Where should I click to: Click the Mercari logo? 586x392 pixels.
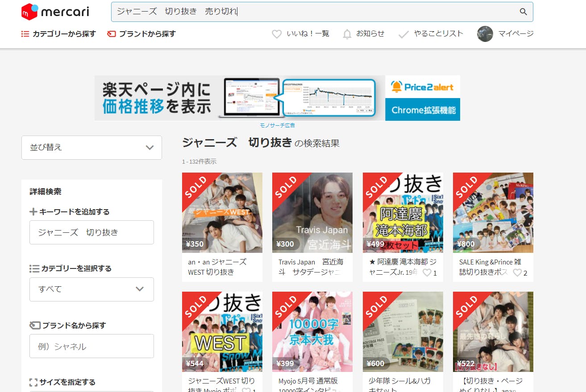click(55, 12)
